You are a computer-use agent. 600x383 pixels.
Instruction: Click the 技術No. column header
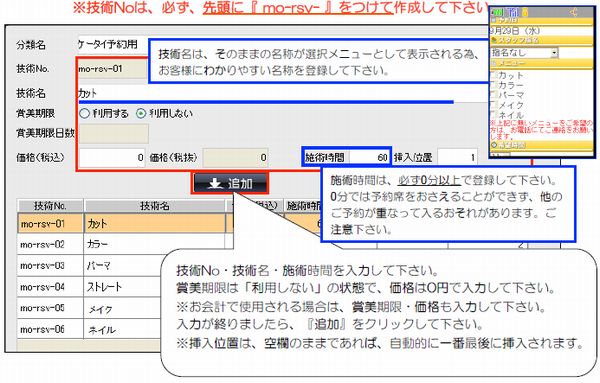tap(50, 206)
